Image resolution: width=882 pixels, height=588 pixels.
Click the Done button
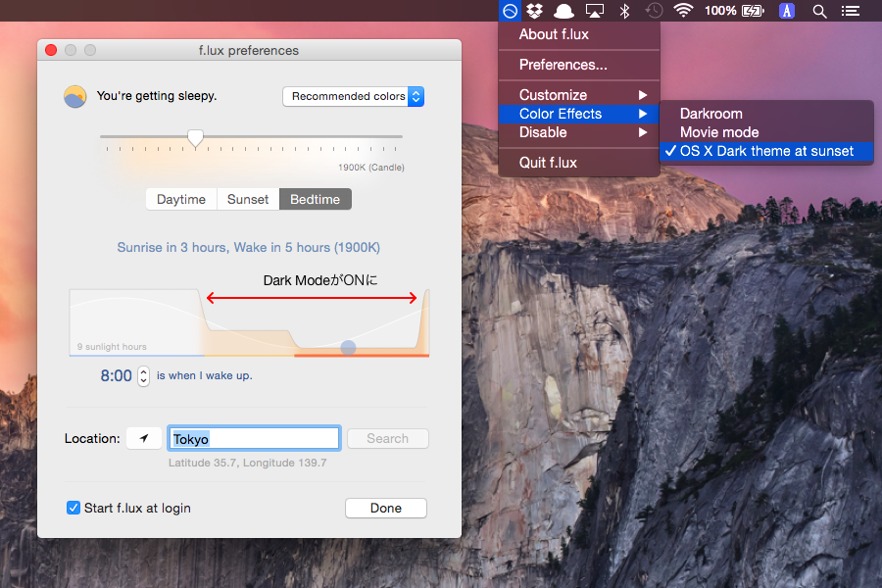point(386,508)
